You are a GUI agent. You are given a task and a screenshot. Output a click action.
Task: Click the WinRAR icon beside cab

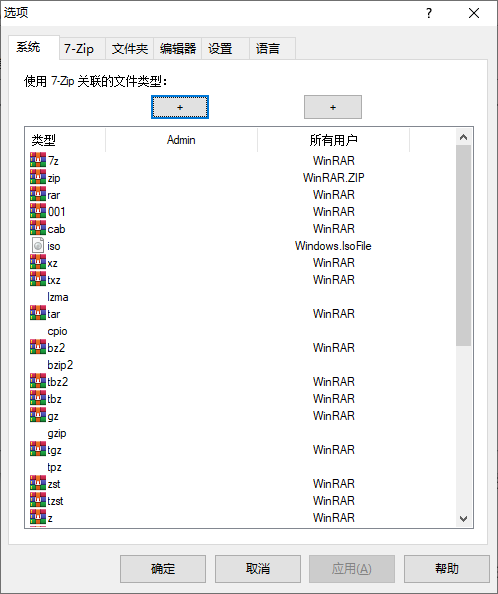tap(38, 228)
